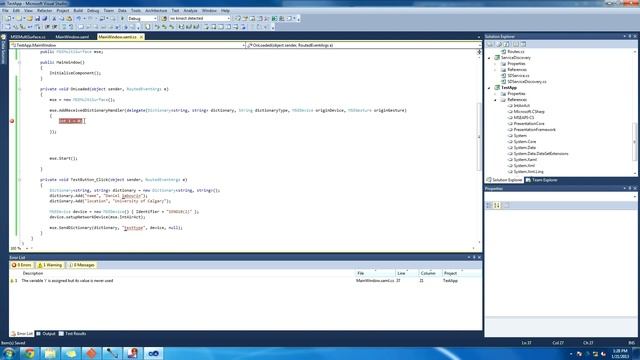Click the Solution Explorer Properties icon
The width and height of the screenshot is (640, 360).
489,44
